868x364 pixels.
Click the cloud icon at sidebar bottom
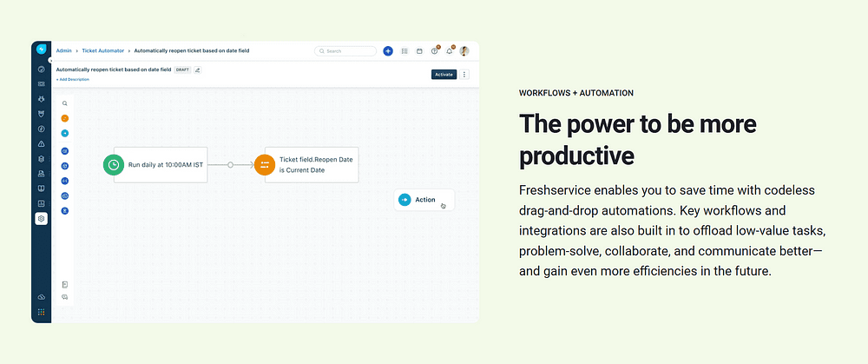(41, 297)
